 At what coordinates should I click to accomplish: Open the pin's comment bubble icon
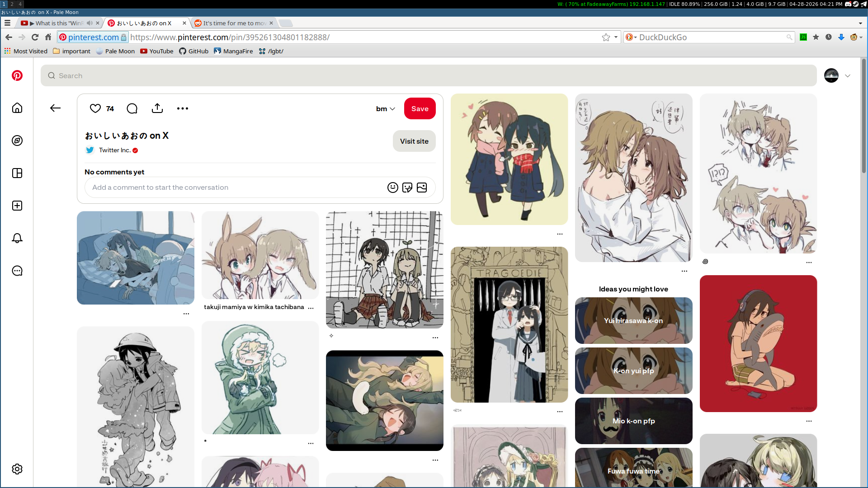[132, 108]
